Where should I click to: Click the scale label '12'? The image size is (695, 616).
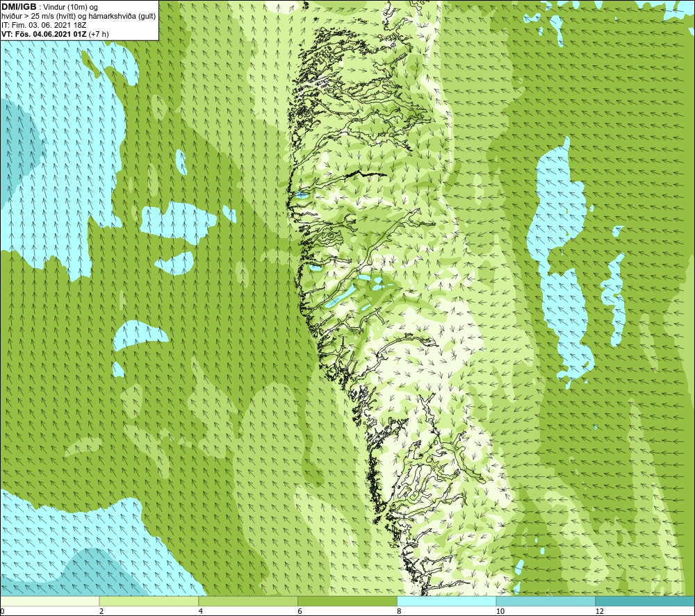(x=600, y=612)
